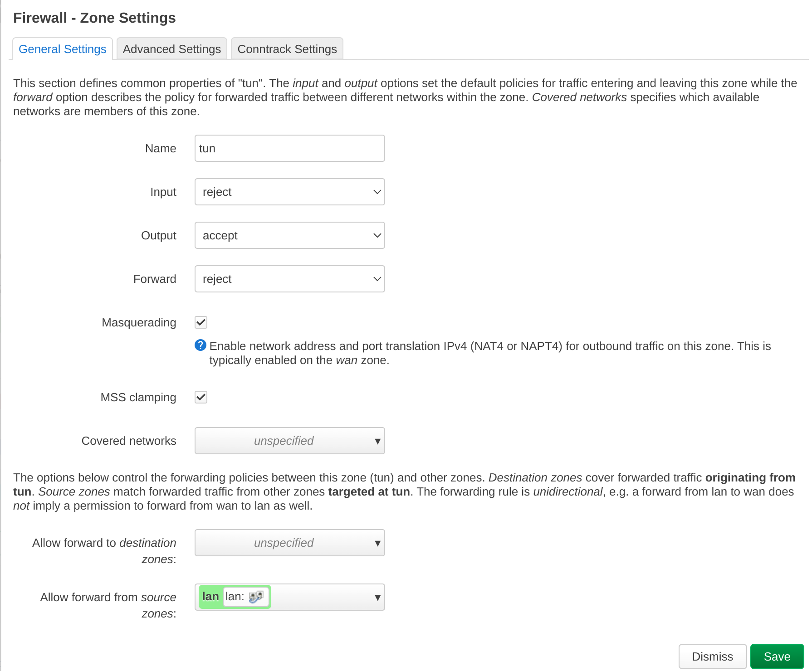Click the green lan zone tag

pos(210,596)
